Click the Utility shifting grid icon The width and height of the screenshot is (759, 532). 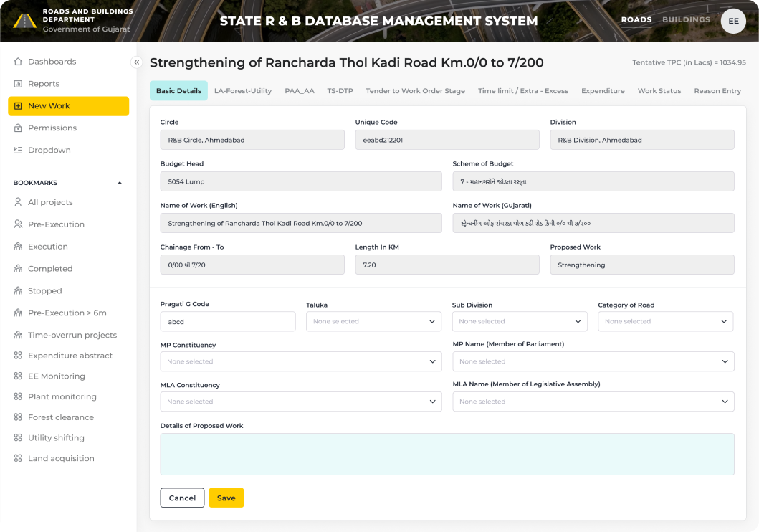pos(18,437)
